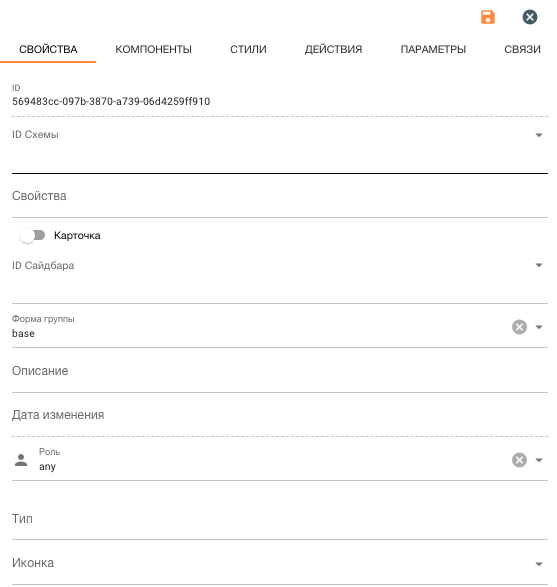Switch to the Связи tab
Viewport: 557px width, 587px height.
click(x=522, y=49)
